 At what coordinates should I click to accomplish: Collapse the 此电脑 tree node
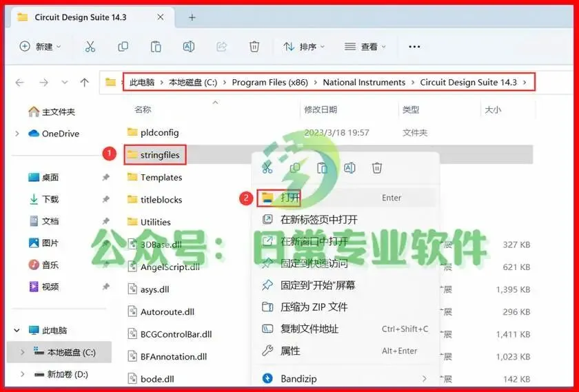pos(17,330)
